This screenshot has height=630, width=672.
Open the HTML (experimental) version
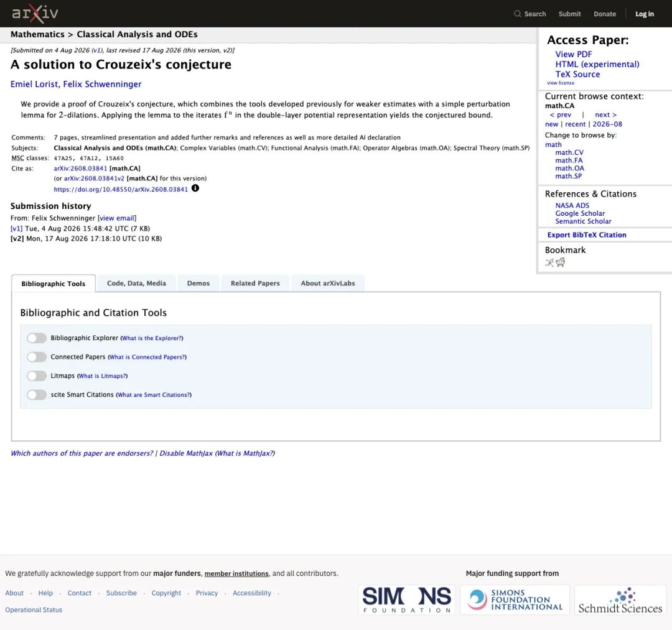[597, 64]
